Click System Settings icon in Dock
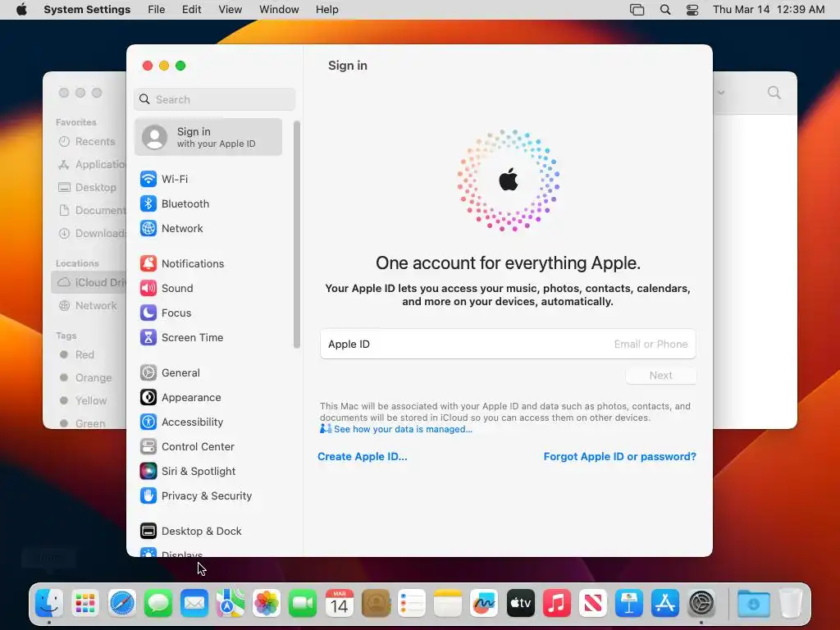840x630 pixels. [701, 603]
